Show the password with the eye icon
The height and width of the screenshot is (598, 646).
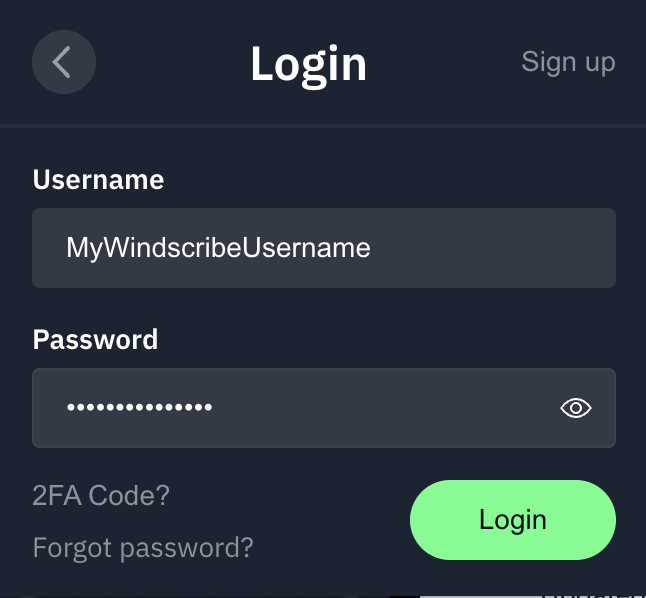click(x=576, y=408)
